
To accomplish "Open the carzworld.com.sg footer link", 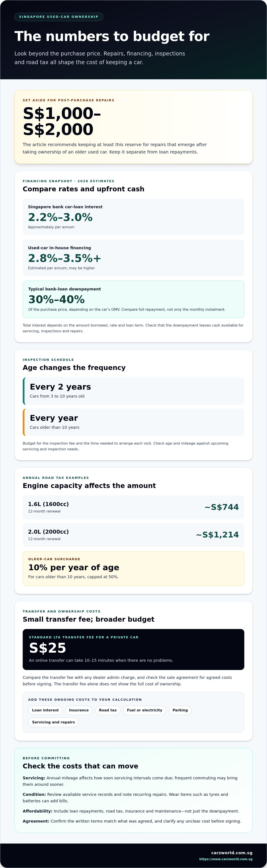I will pos(232,852).
